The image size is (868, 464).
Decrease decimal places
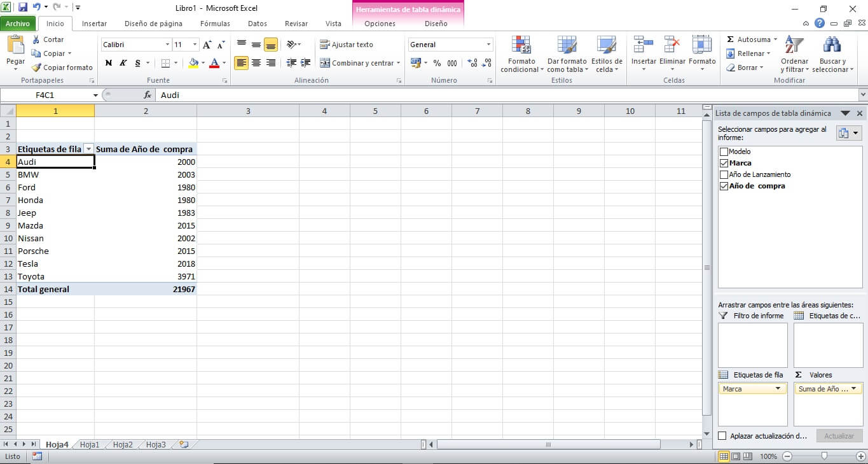tap(486, 63)
